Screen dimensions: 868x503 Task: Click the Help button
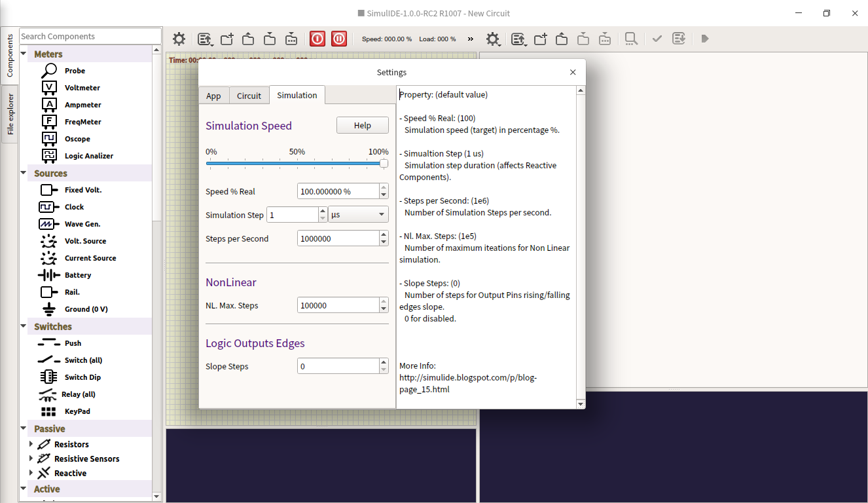[362, 125]
